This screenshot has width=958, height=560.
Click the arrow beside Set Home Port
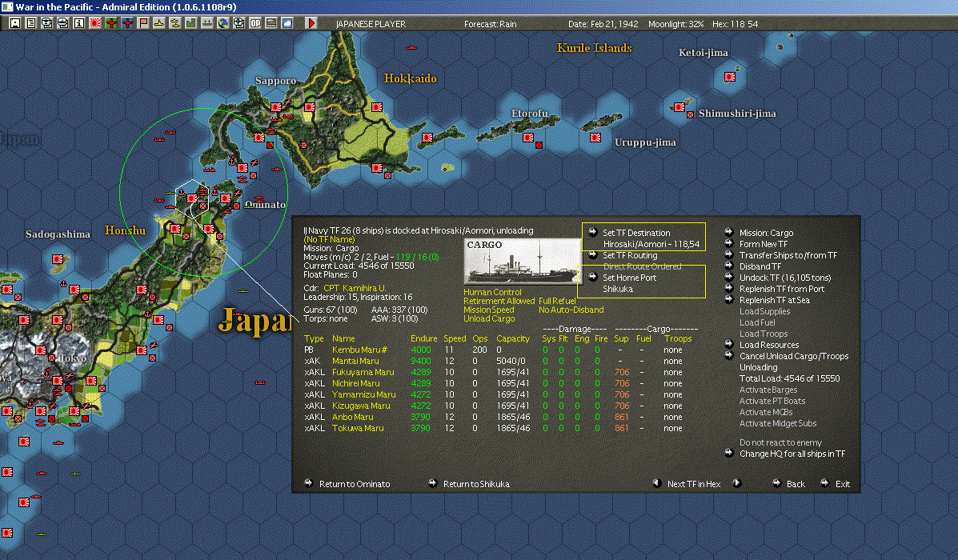[592, 277]
